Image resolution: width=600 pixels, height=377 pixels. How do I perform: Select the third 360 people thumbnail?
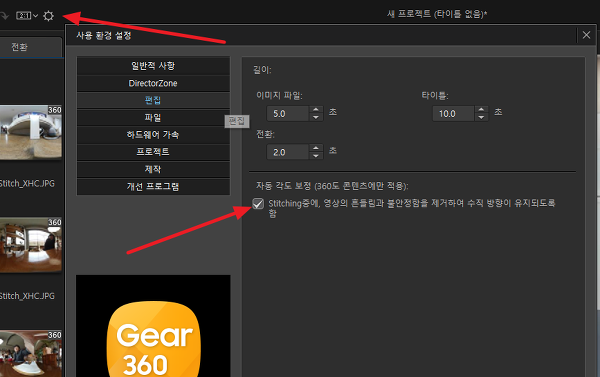tap(31, 354)
